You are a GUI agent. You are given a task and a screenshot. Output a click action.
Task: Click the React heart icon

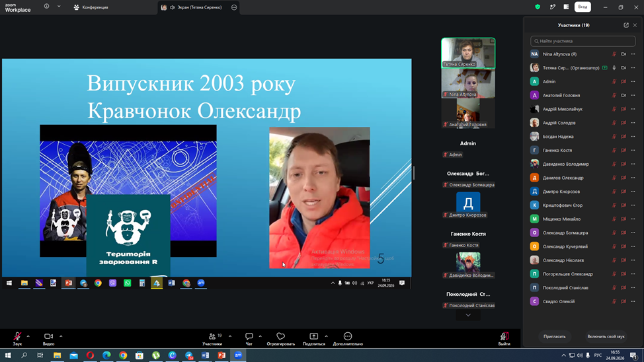(x=280, y=336)
